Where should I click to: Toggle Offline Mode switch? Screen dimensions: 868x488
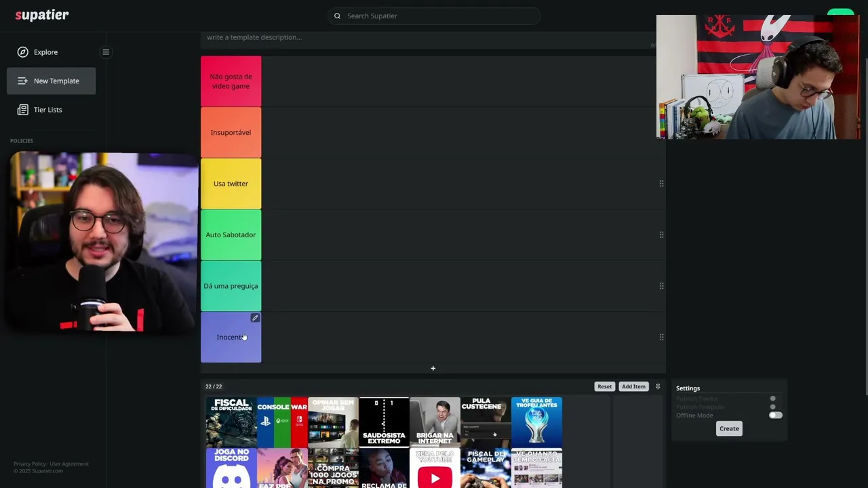tap(775, 415)
